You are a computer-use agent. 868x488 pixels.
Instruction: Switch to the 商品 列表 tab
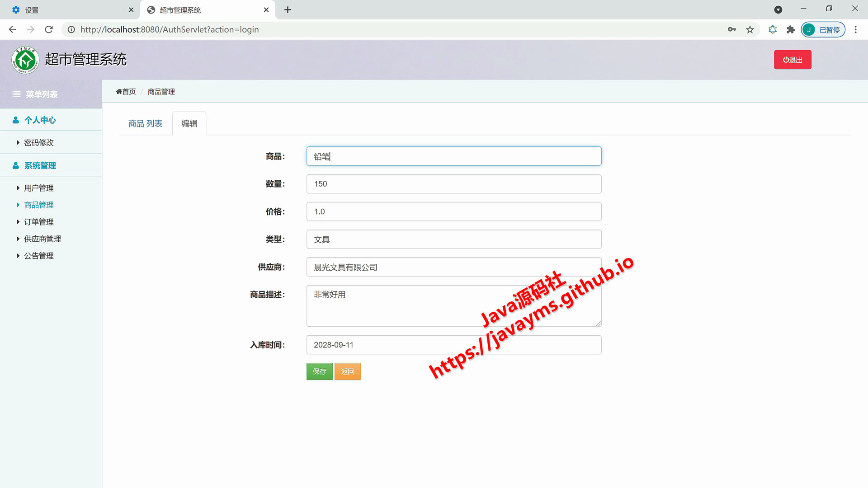145,123
